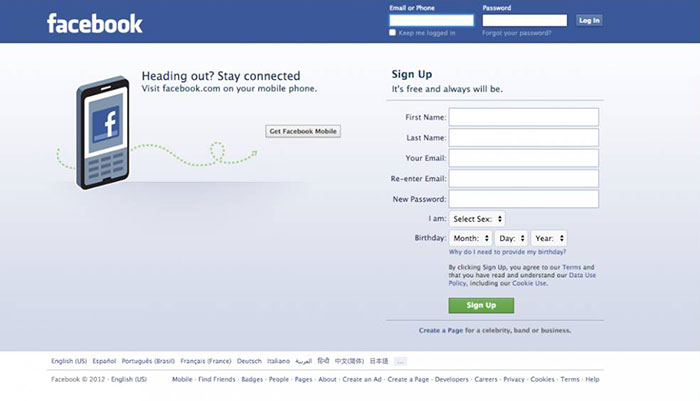Open the Find Friends footer link

point(217,380)
